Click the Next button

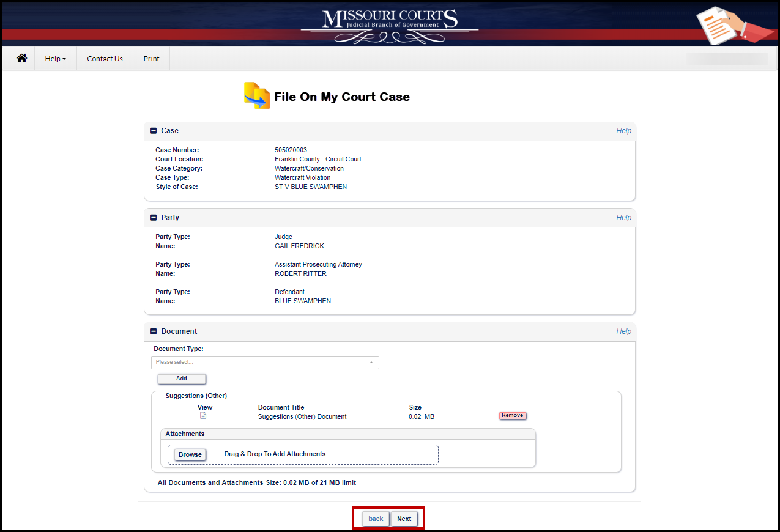[404, 519]
